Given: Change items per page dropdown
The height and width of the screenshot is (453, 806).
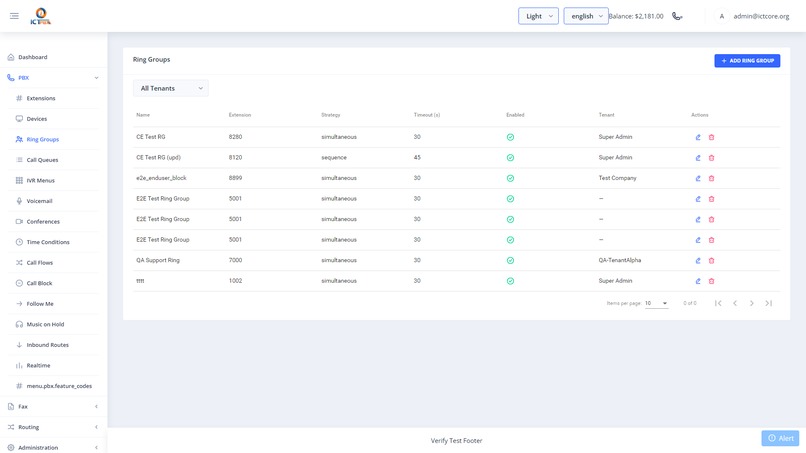Looking at the screenshot, I should [x=656, y=303].
